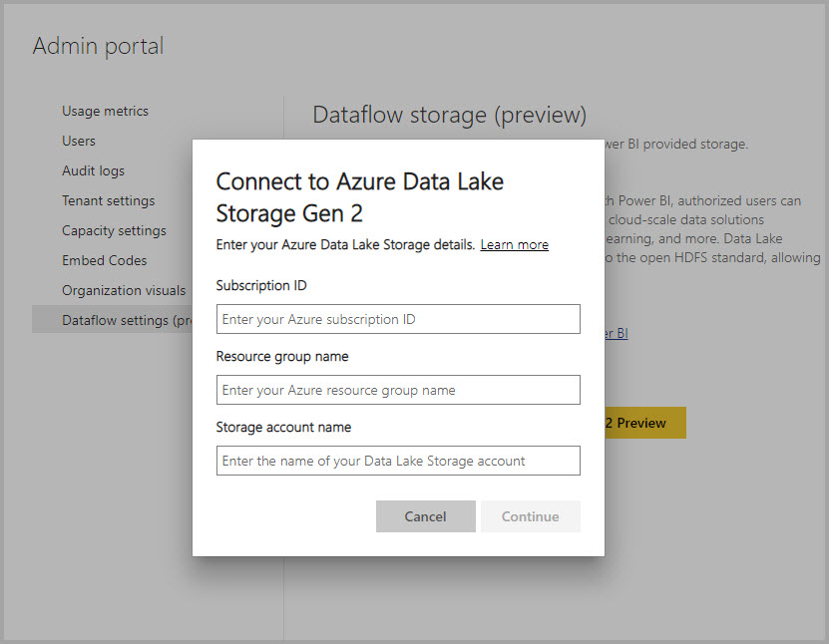Focus the Resource group name text box
The height and width of the screenshot is (644, 829).
coord(398,390)
